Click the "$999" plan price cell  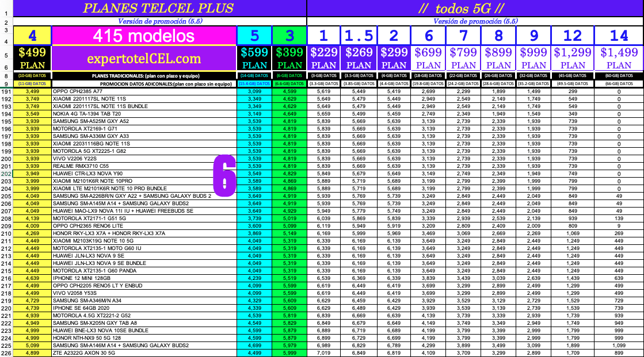(x=534, y=52)
